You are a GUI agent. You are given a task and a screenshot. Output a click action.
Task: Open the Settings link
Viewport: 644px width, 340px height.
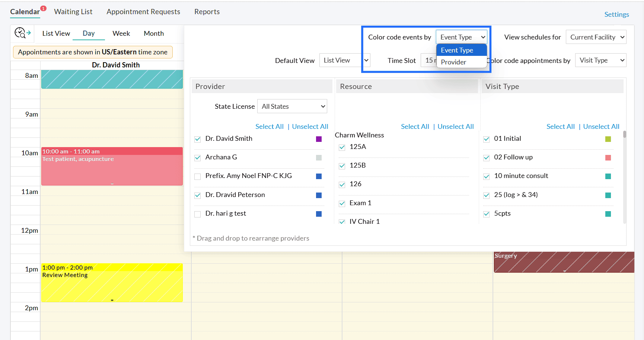pos(616,15)
